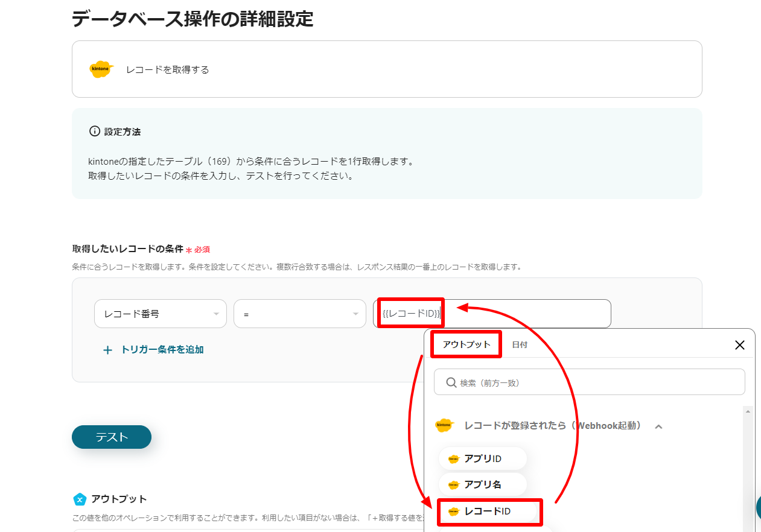Screen dimensions: 761x532
Task: Click the 取得したいレコードの条件 label
Action: point(127,249)
